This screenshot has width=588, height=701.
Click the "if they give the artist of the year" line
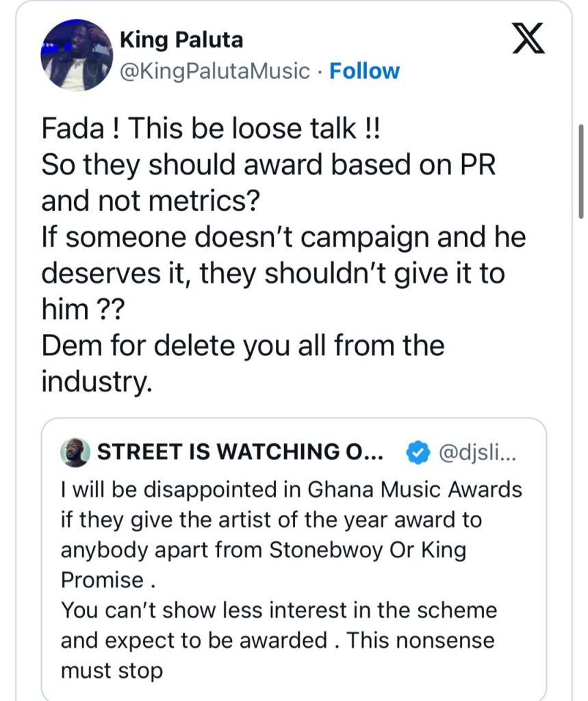(271, 520)
